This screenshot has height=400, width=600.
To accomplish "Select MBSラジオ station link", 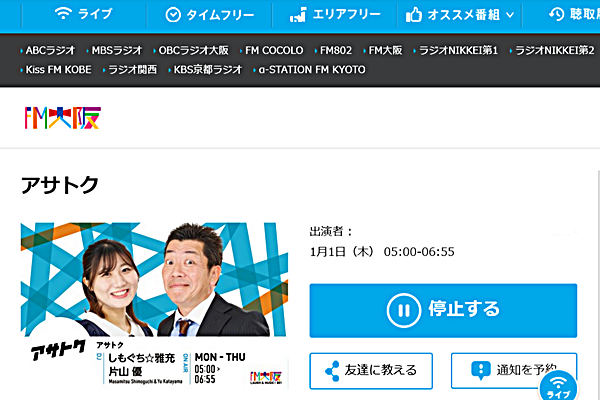I will (x=118, y=50).
